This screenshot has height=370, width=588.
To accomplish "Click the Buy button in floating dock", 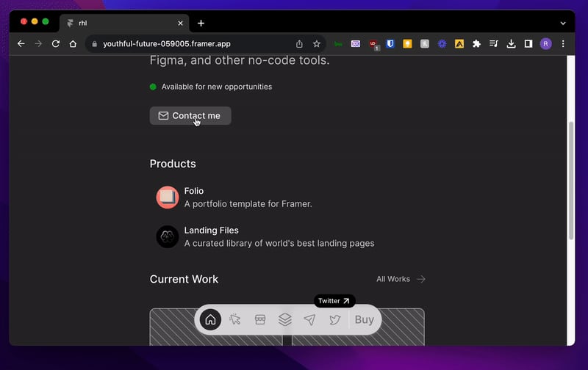I will tap(364, 319).
